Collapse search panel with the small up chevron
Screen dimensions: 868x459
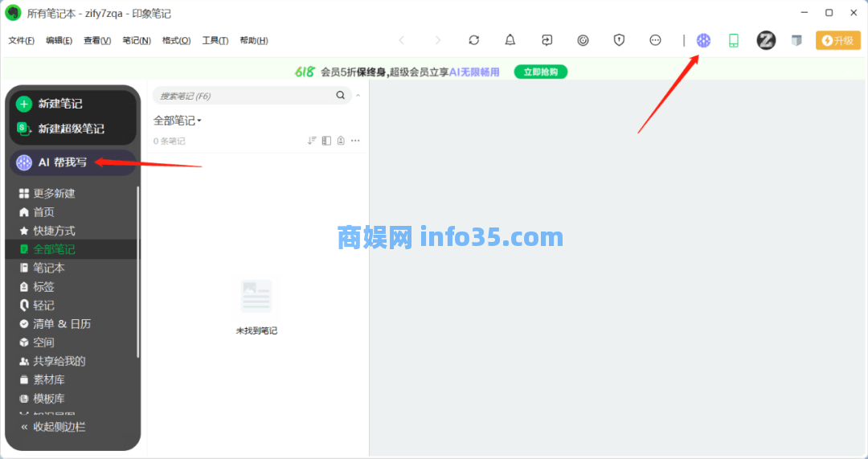358,96
